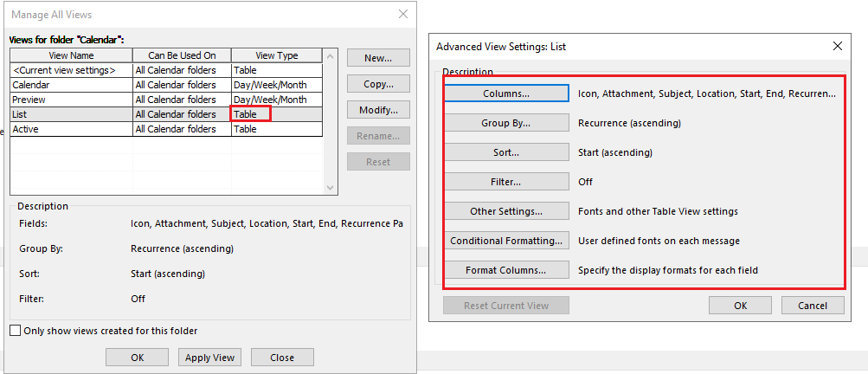The image size is (868, 374).
Task: Enable Only show views created for this folder
Action: coord(16,331)
